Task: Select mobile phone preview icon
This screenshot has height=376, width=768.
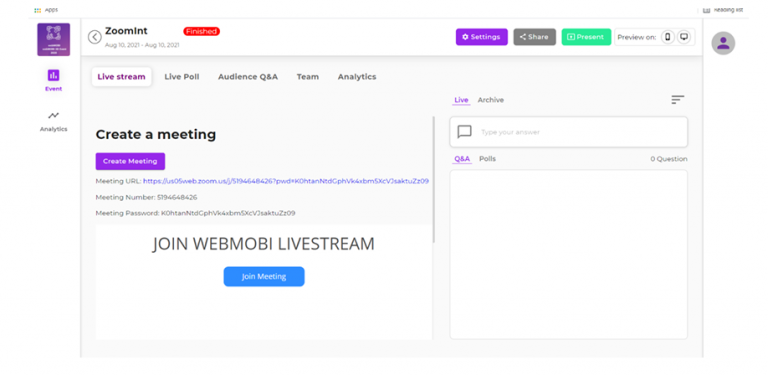Action: click(668, 37)
